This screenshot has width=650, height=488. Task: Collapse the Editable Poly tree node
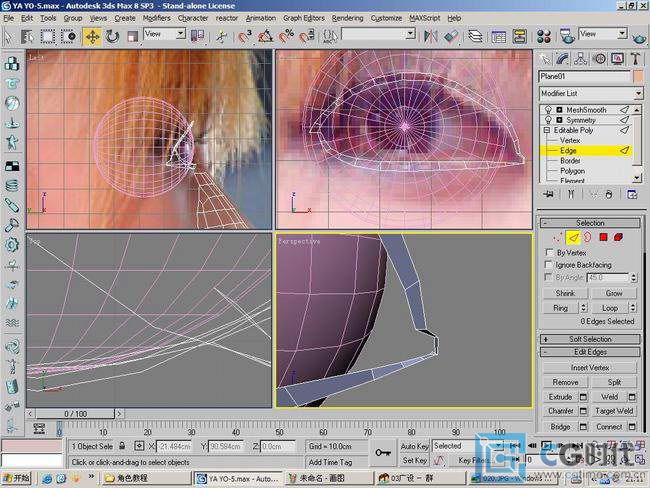click(547, 130)
